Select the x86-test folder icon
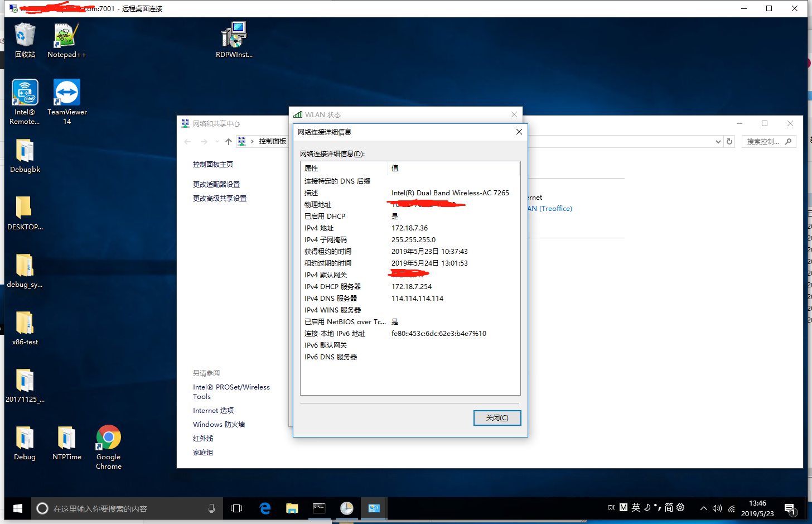This screenshot has height=524, width=812. [x=25, y=328]
